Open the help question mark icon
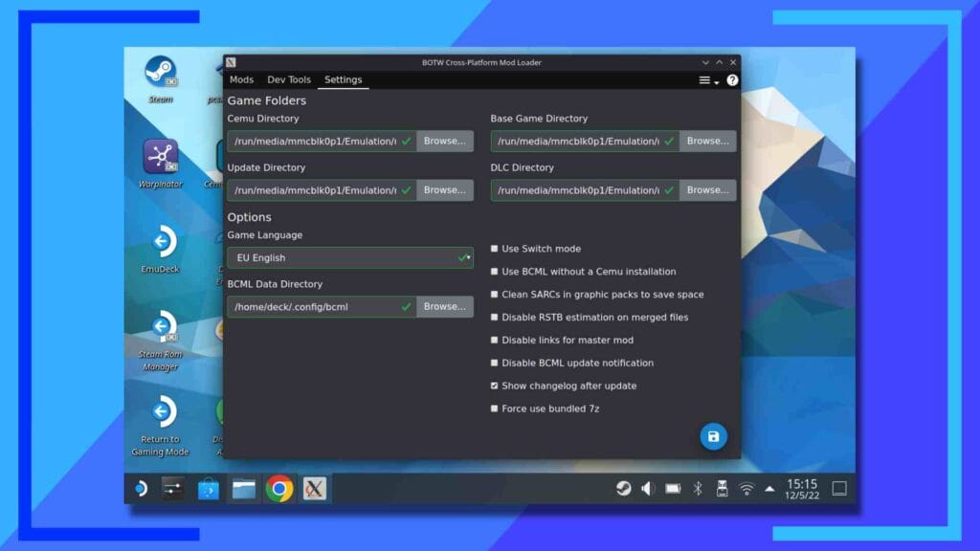The image size is (980, 551). pyautogui.click(x=732, y=80)
